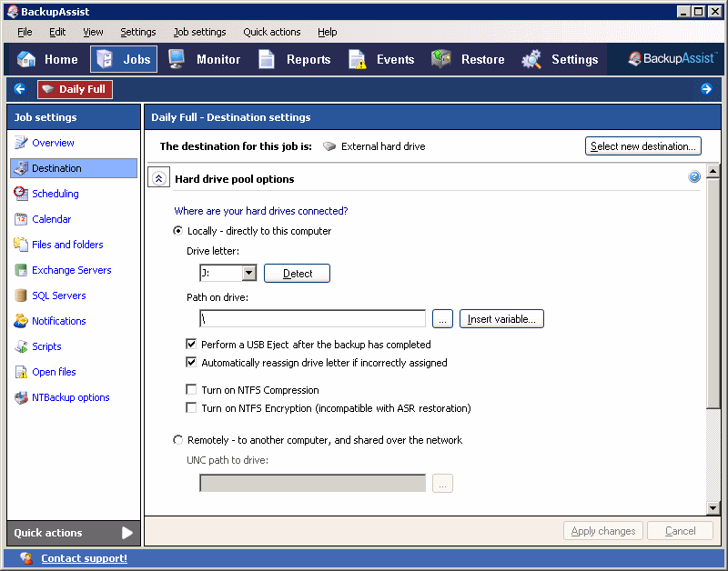728x571 pixels.
Task: Open the Scheduling settings link
Action: 56,194
